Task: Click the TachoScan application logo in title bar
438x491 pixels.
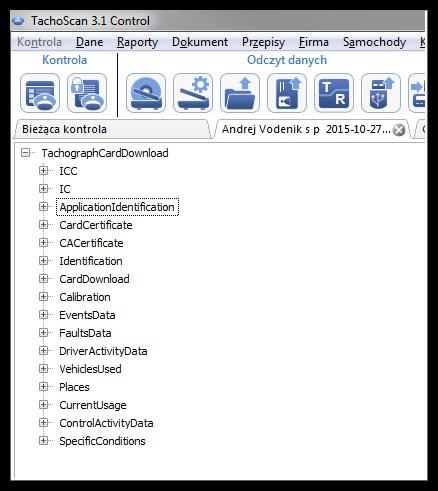Action: coord(19,21)
